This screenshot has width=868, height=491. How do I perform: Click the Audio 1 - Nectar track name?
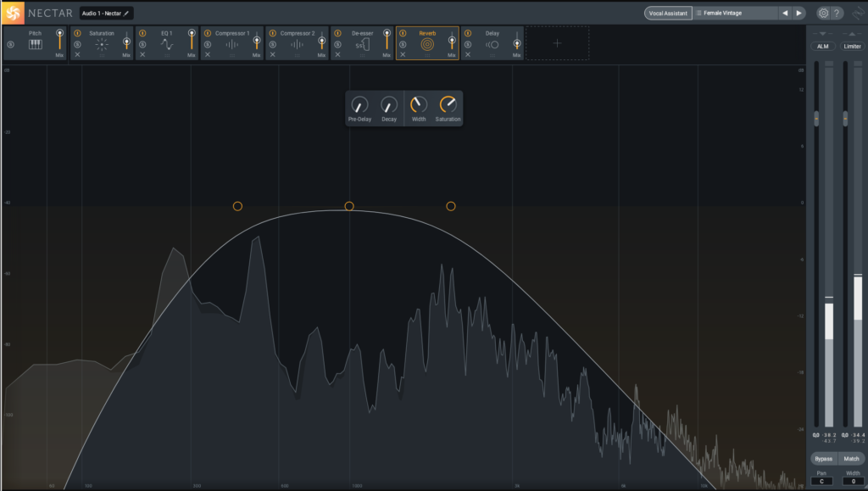tap(102, 14)
